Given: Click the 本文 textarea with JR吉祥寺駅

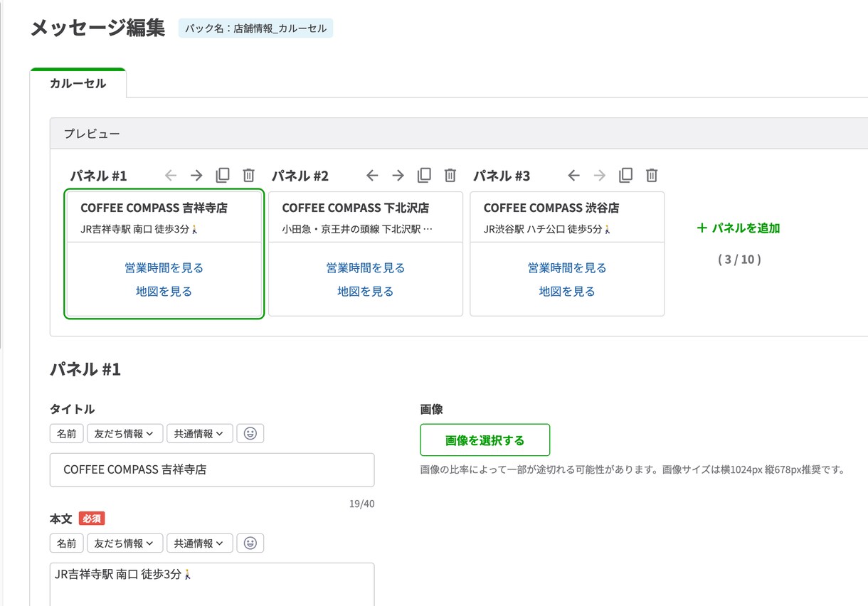Looking at the screenshot, I should pyautogui.click(x=212, y=585).
